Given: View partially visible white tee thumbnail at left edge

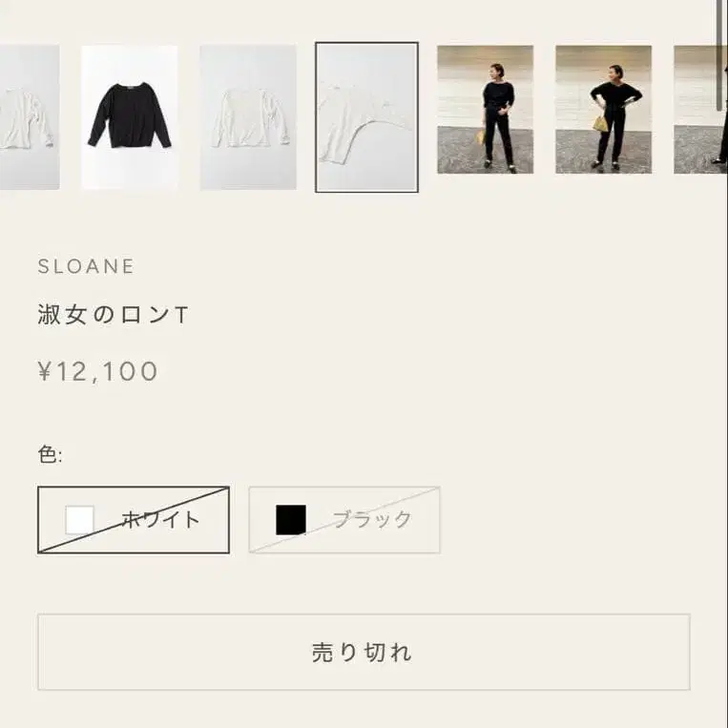Looking at the screenshot, I should coord(30,117).
